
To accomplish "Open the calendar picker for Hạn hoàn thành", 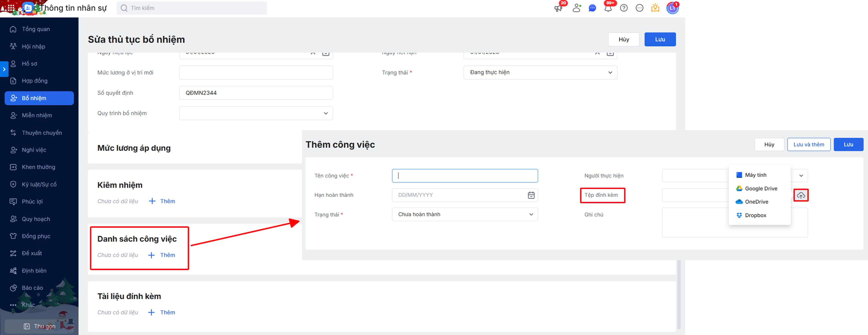I will 531,195.
